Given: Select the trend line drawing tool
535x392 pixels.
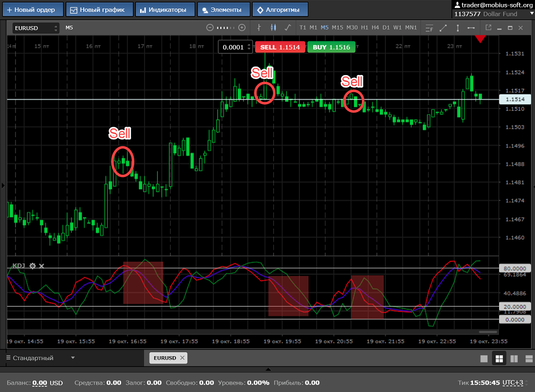Looking at the screenshot, I should coord(443,28).
